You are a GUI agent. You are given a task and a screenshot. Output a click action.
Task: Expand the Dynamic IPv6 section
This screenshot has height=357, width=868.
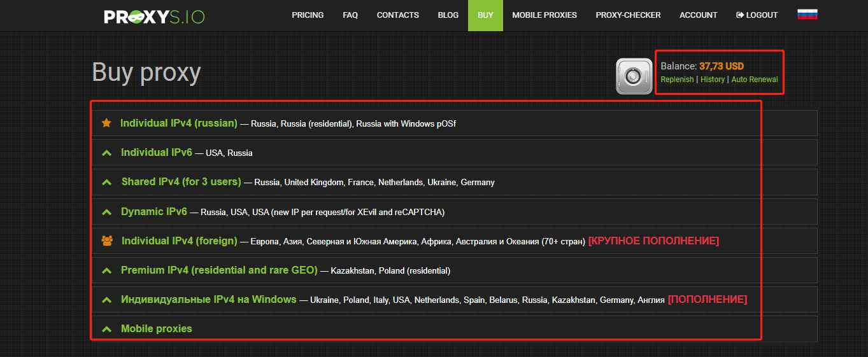tap(153, 212)
